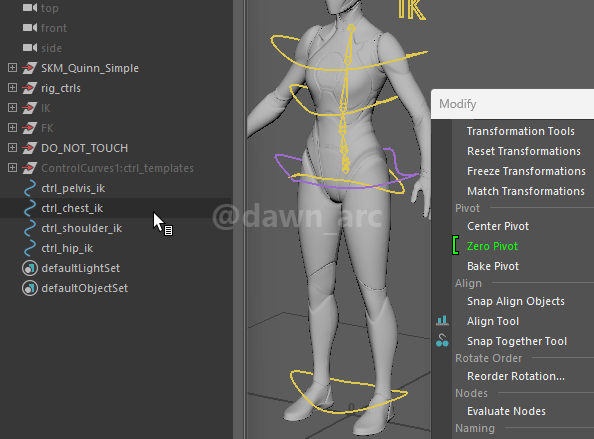Click the SKM_Quinn_Simple transform node icon

(x=30, y=68)
